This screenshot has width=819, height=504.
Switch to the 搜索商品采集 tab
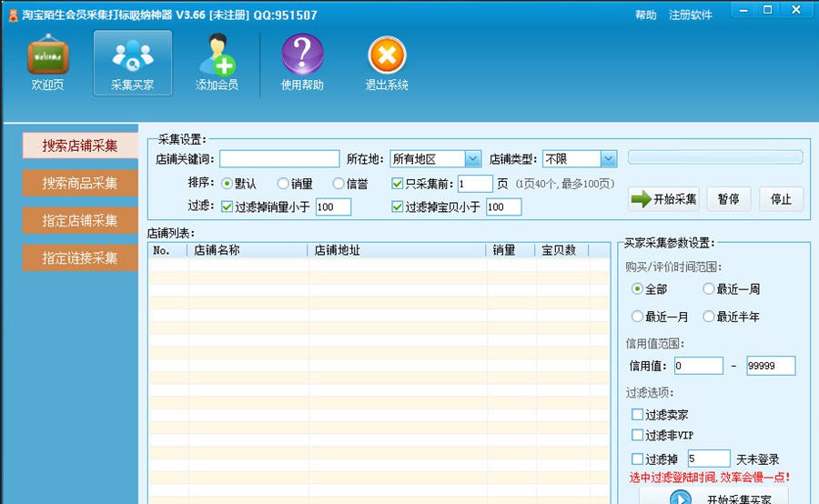[x=80, y=183]
